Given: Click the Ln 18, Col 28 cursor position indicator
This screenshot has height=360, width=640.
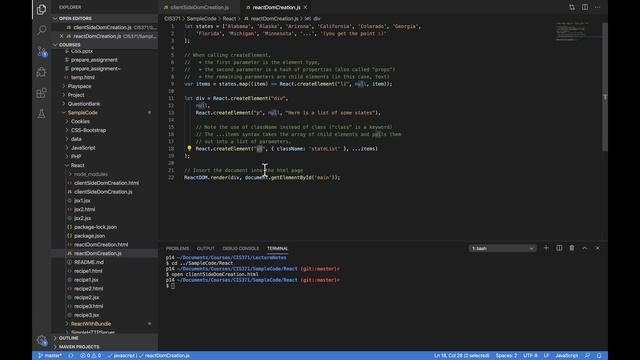Looking at the screenshot, I should coord(462,356).
